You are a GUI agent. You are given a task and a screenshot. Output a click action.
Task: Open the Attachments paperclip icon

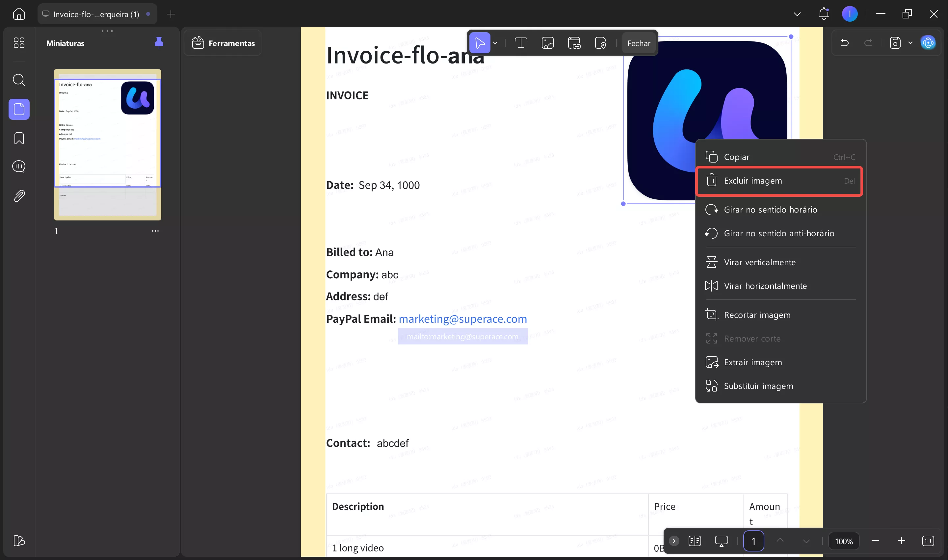click(x=19, y=196)
